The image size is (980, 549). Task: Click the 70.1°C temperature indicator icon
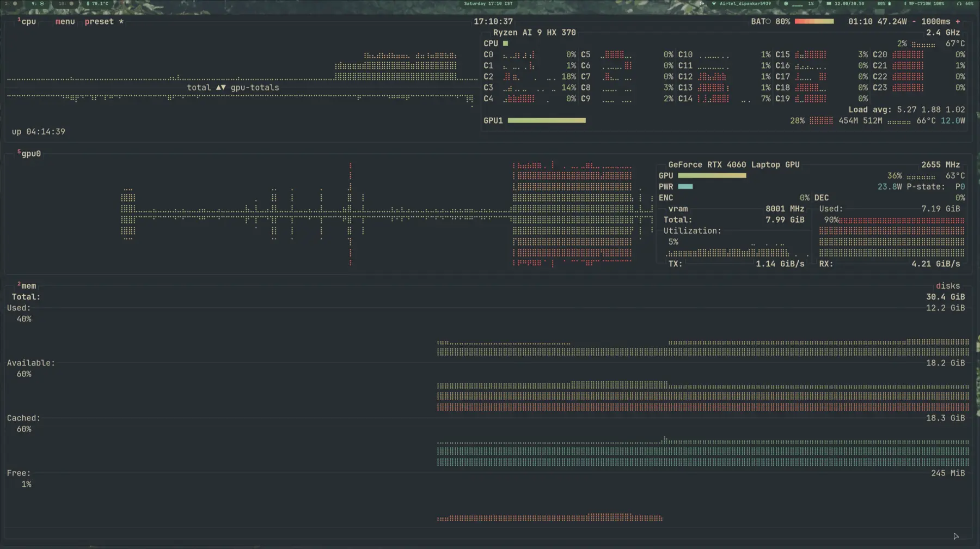(88, 3)
